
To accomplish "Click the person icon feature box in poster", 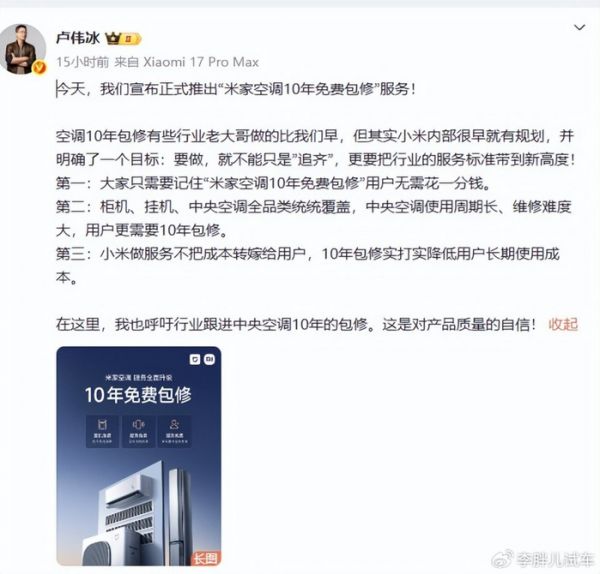I will 174,431.
